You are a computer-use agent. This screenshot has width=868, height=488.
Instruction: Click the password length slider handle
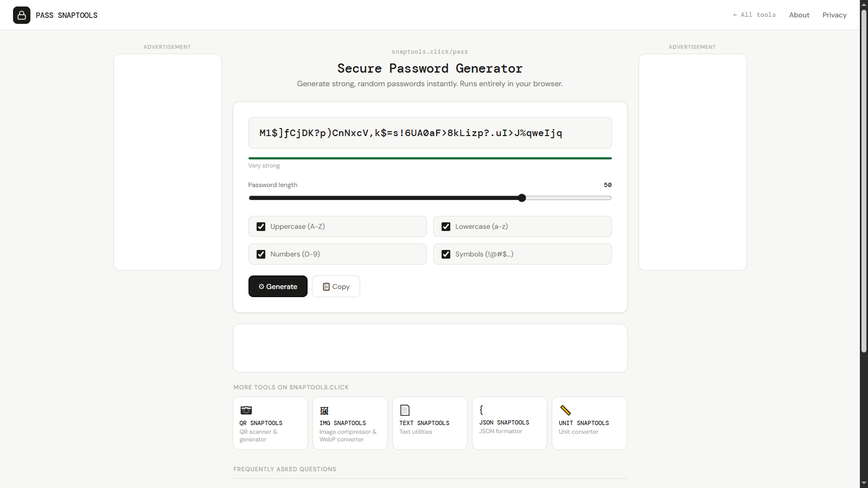coord(522,198)
